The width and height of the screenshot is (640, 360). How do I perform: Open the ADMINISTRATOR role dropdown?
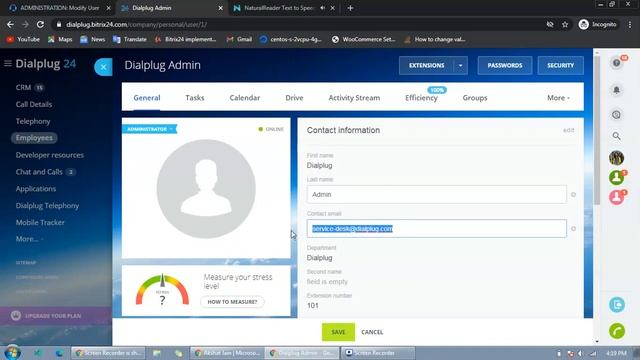click(149, 129)
